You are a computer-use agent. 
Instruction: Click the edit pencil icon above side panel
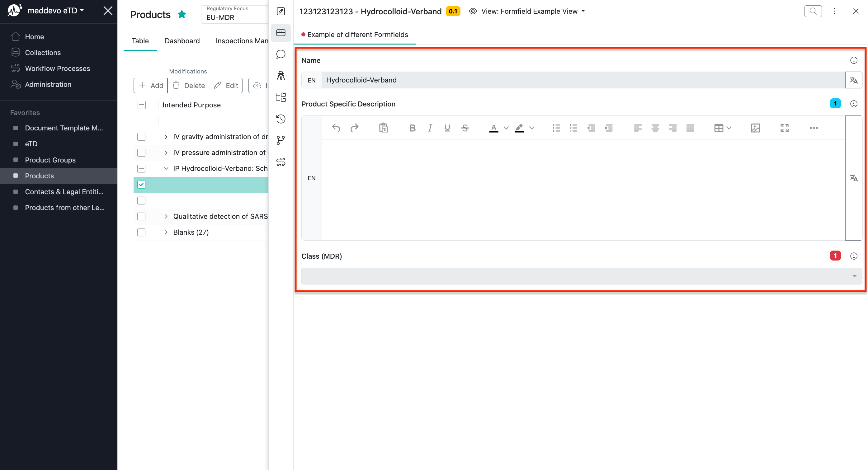[281, 11]
